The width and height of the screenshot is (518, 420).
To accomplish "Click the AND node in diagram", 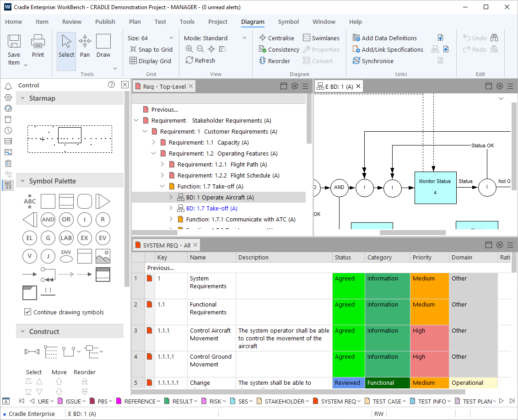I will point(339,187).
